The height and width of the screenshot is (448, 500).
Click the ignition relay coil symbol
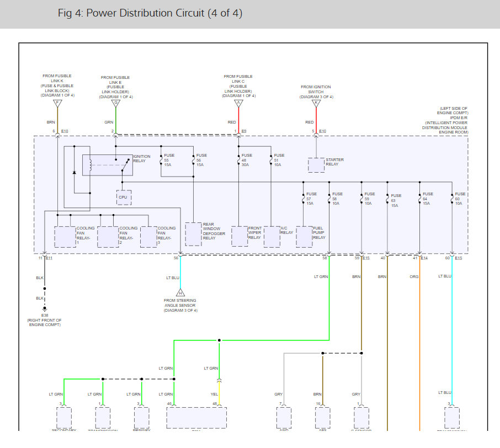pyautogui.click(x=91, y=165)
